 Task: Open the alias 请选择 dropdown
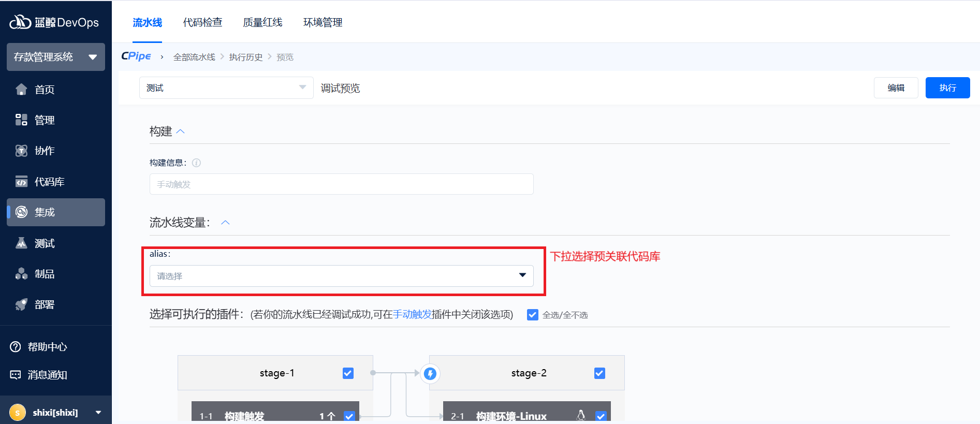point(341,276)
